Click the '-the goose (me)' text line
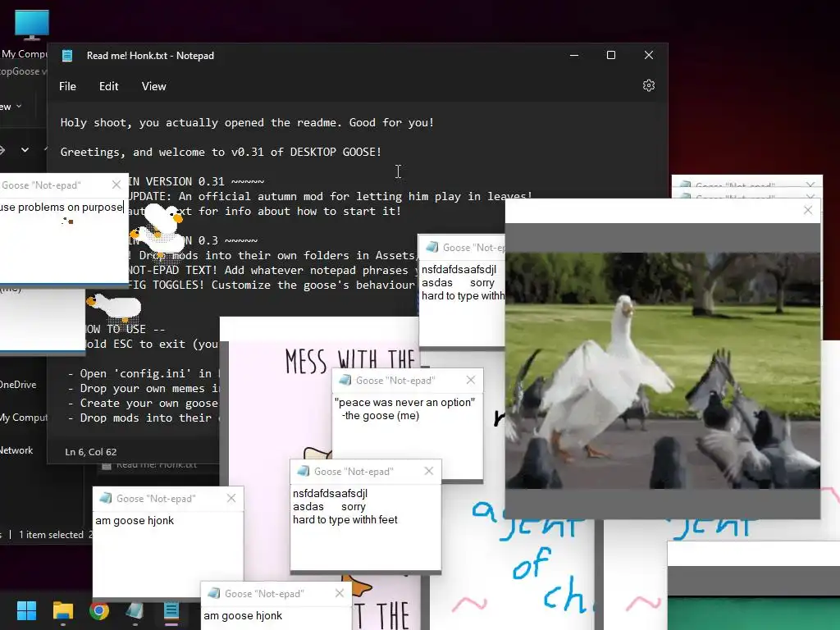This screenshot has height=630, width=840. click(x=381, y=416)
